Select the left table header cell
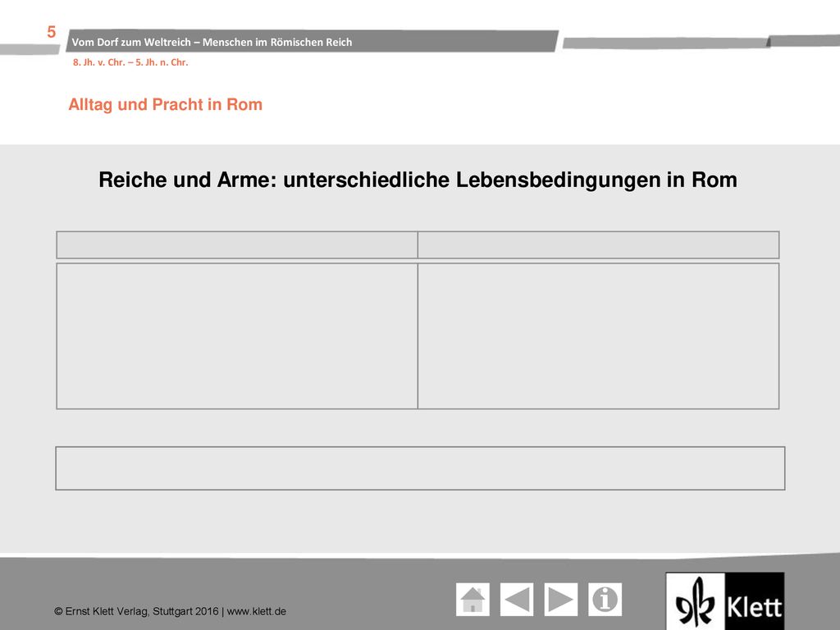The height and width of the screenshot is (630, 840). 237,244
